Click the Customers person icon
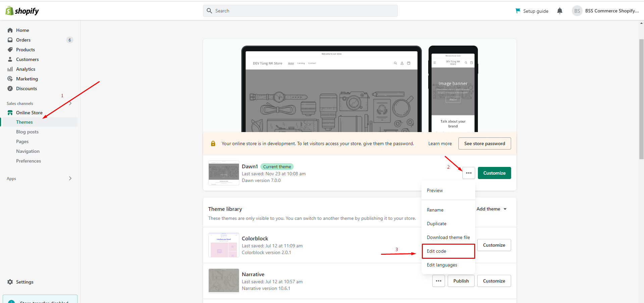 pyautogui.click(x=10, y=59)
